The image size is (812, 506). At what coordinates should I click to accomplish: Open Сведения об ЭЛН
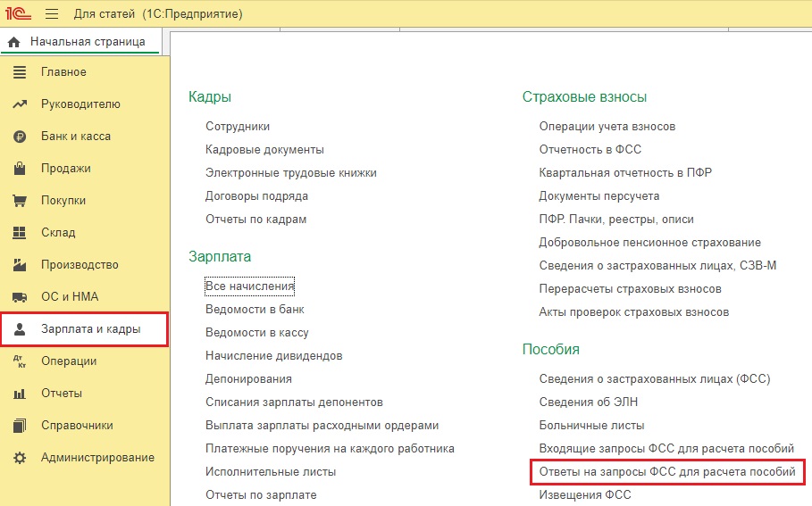pyautogui.click(x=589, y=402)
